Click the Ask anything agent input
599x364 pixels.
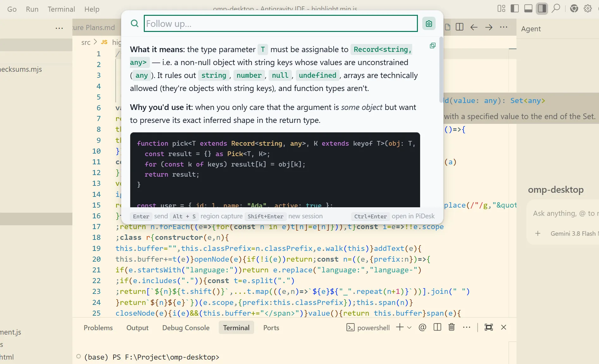tap(566, 213)
